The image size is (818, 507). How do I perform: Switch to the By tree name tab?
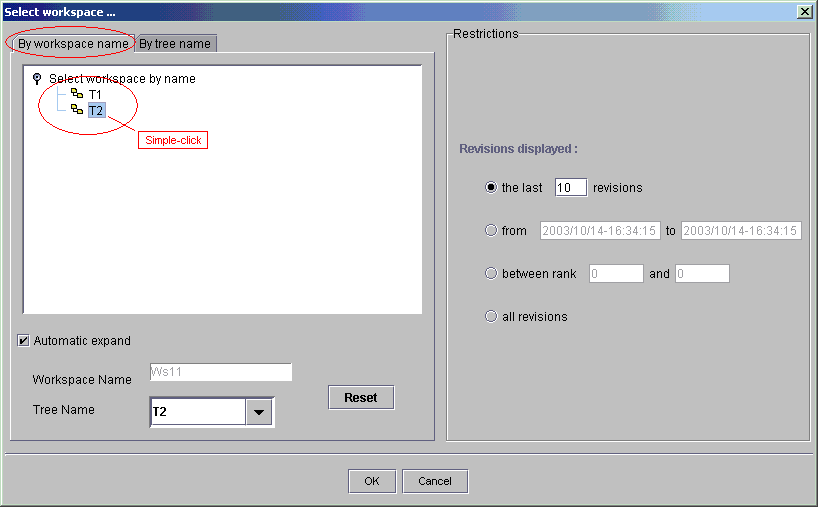point(175,44)
